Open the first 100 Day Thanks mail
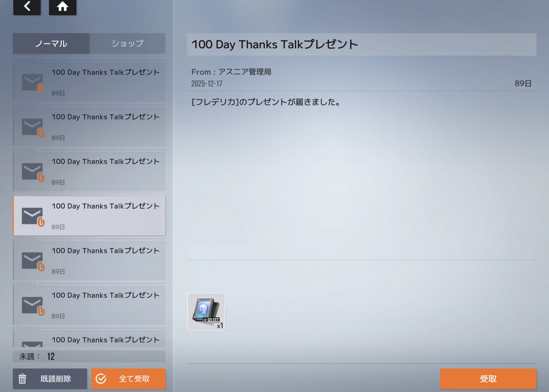The width and height of the screenshot is (549, 392). coord(106,72)
